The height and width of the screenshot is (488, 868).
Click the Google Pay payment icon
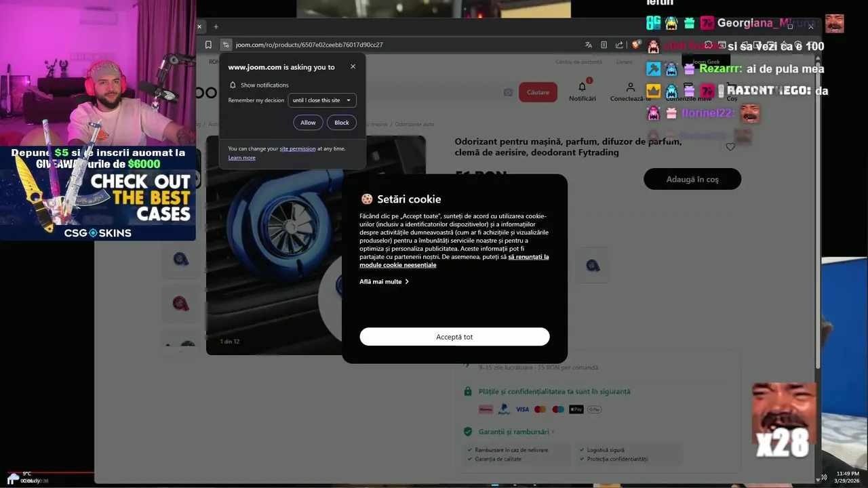pos(594,409)
